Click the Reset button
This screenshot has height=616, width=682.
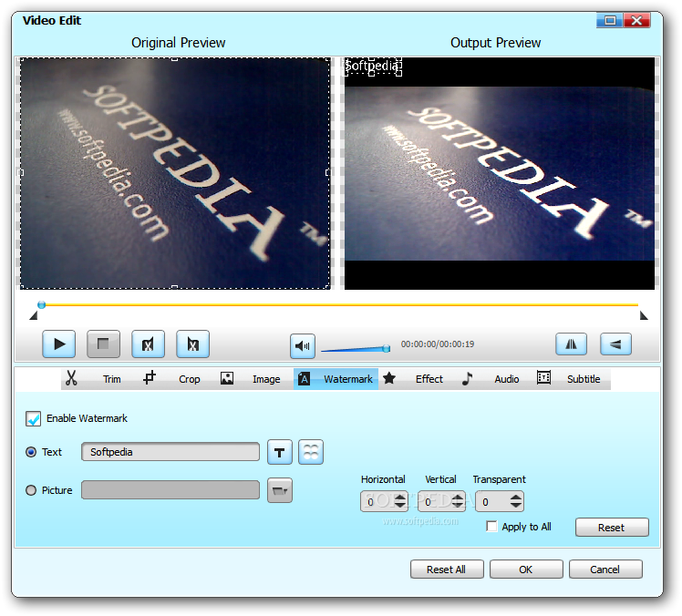[x=612, y=528]
